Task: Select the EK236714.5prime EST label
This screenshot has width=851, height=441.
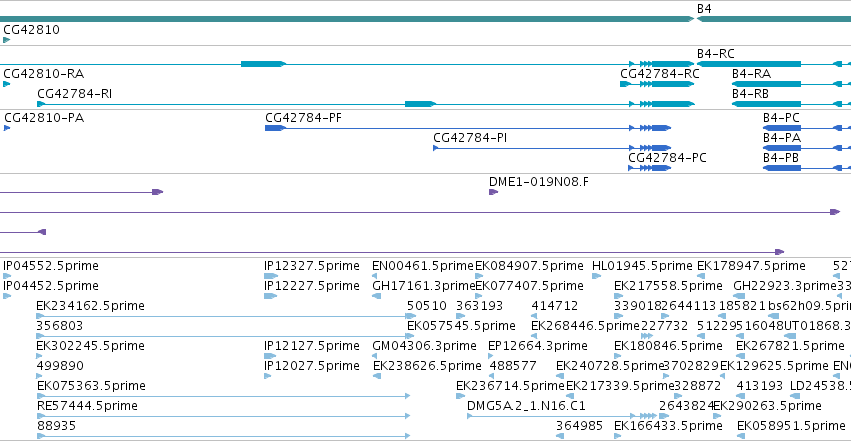Action: coord(510,386)
